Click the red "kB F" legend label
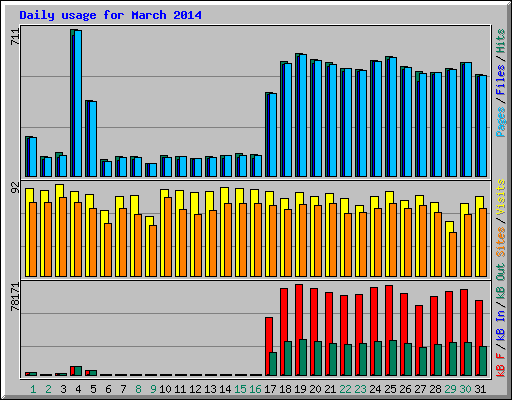Image resolution: width=512 pixels, height=400 pixels. coord(501,364)
